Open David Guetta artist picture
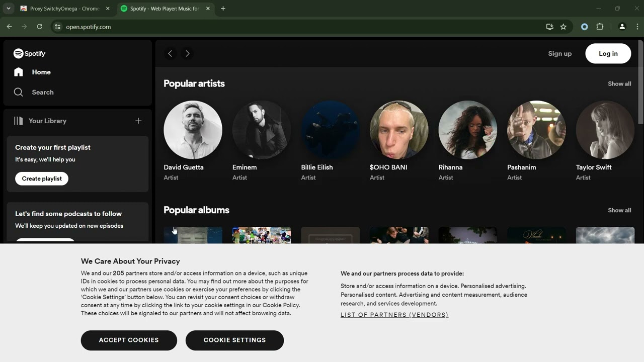The height and width of the screenshot is (362, 644). (193, 130)
